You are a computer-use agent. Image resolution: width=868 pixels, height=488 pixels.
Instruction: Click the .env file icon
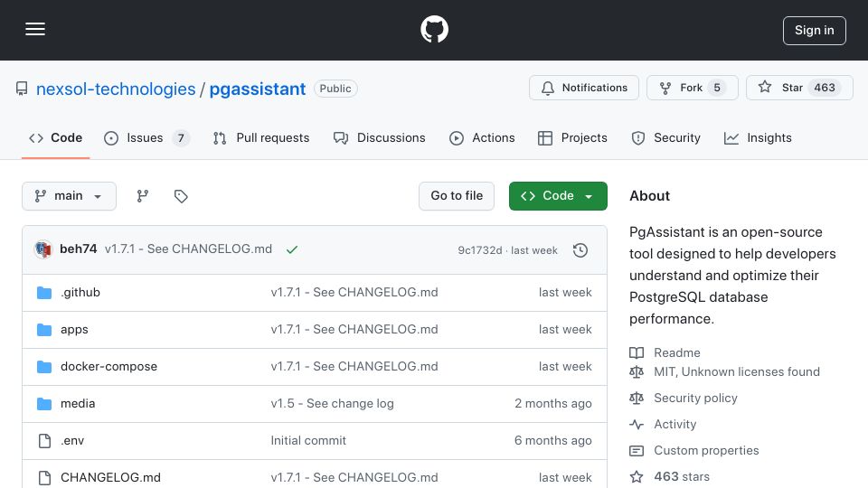click(x=45, y=441)
